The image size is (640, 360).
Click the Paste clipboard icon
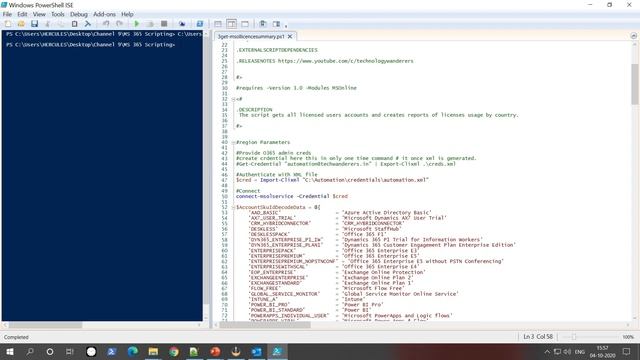74,24
